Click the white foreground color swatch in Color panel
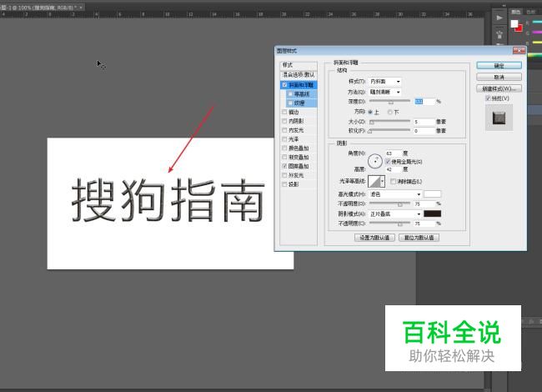The image size is (542, 392). (x=514, y=23)
